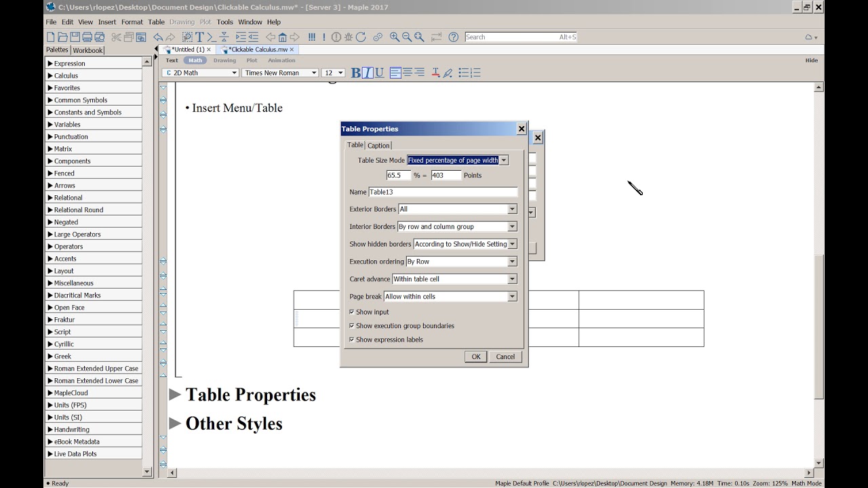Click the text color icon with red underline
This screenshot has width=868, height=488.
435,73
